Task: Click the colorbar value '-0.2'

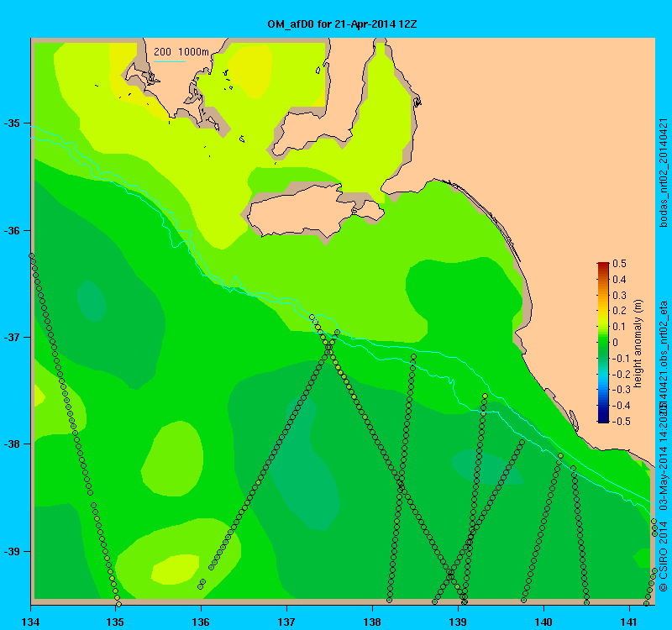Action: (x=620, y=374)
